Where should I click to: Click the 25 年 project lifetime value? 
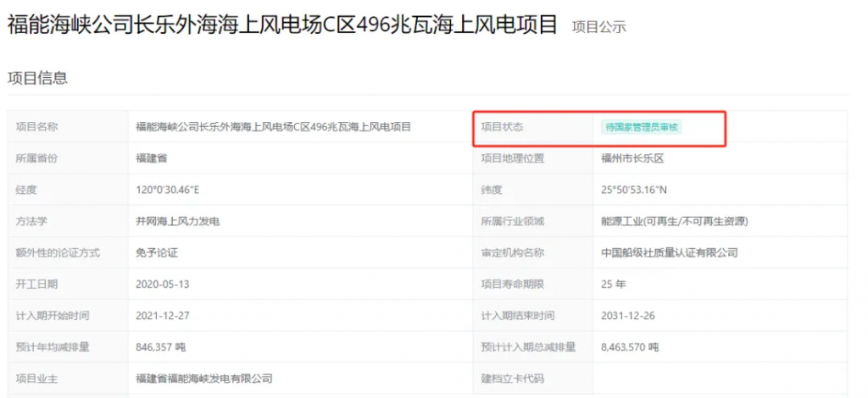[613, 284]
